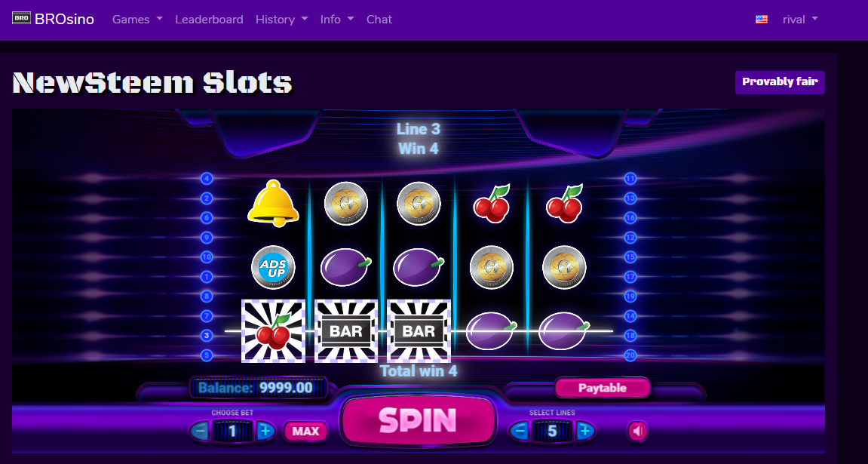Expand the Info menu

tap(336, 20)
